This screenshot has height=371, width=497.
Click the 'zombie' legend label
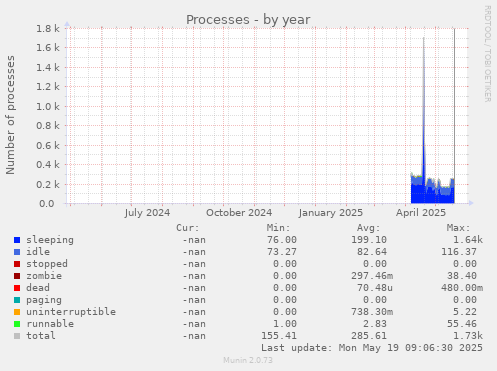(x=44, y=276)
